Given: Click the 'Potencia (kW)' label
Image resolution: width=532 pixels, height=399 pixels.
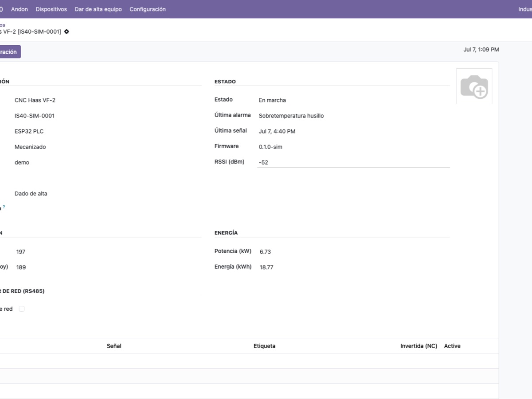Looking at the screenshot, I should [x=233, y=251].
